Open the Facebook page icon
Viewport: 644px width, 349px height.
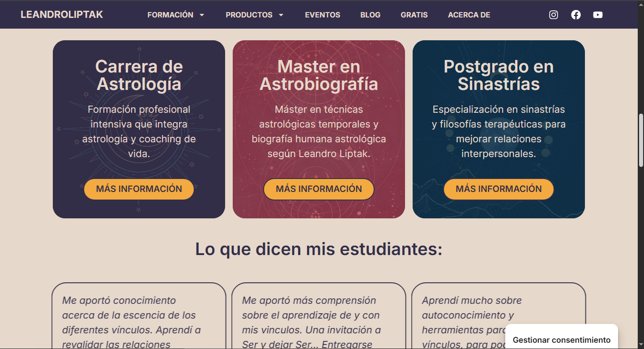(576, 15)
